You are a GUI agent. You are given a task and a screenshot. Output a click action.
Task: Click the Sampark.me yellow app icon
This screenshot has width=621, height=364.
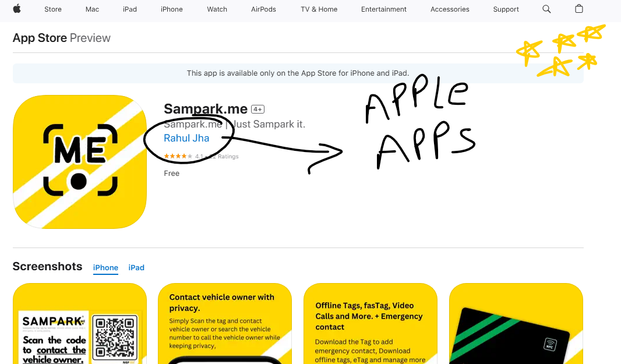(80, 161)
